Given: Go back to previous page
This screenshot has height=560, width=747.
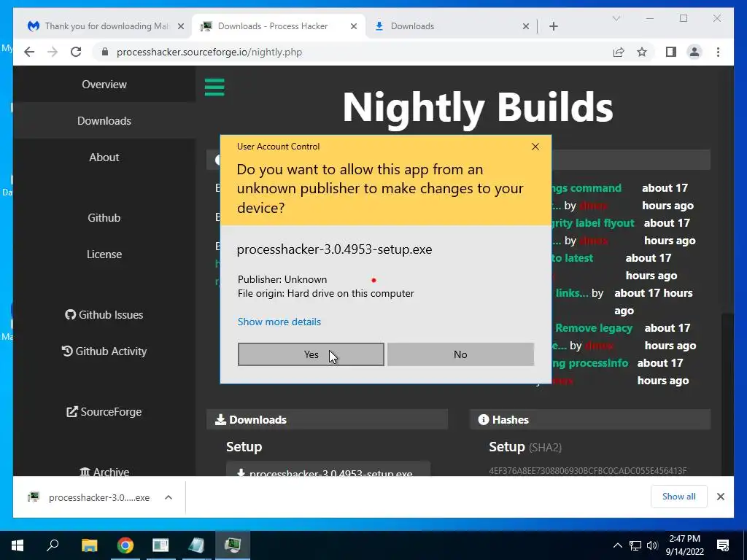Looking at the screenshot, I should [29, 52].
